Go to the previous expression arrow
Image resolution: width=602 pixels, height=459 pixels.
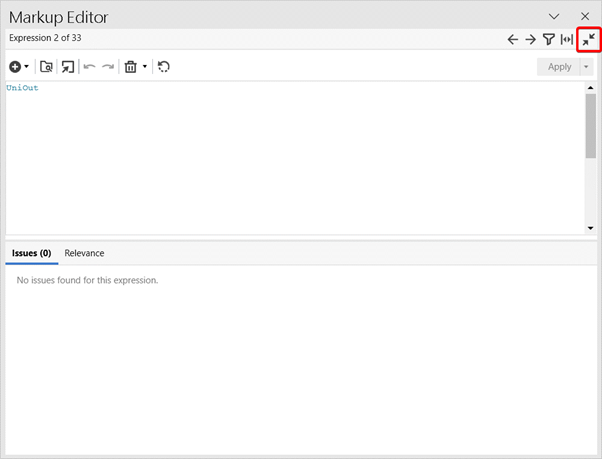(513, 40)
